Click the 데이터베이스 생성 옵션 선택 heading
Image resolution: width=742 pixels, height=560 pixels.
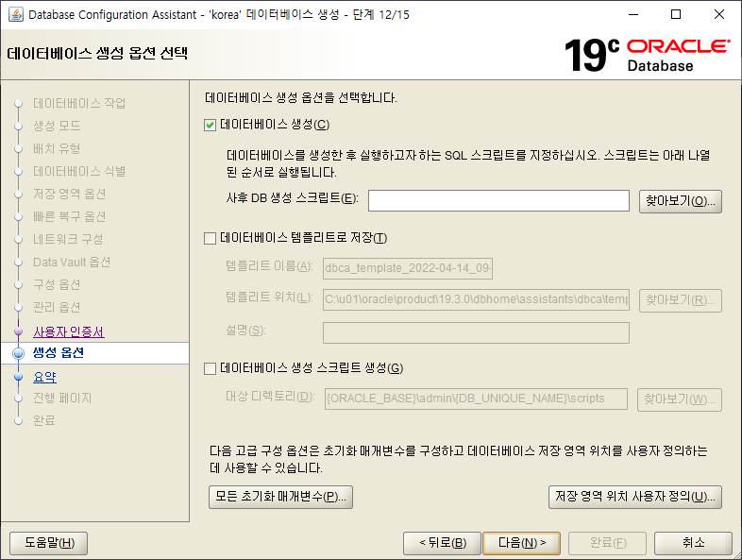coord(97,53)
